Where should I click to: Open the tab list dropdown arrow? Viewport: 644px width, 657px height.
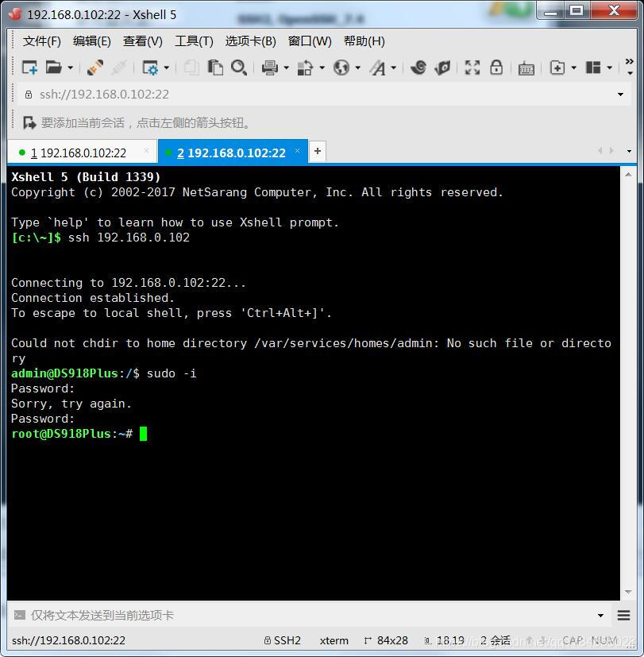(x=629, y=151)
